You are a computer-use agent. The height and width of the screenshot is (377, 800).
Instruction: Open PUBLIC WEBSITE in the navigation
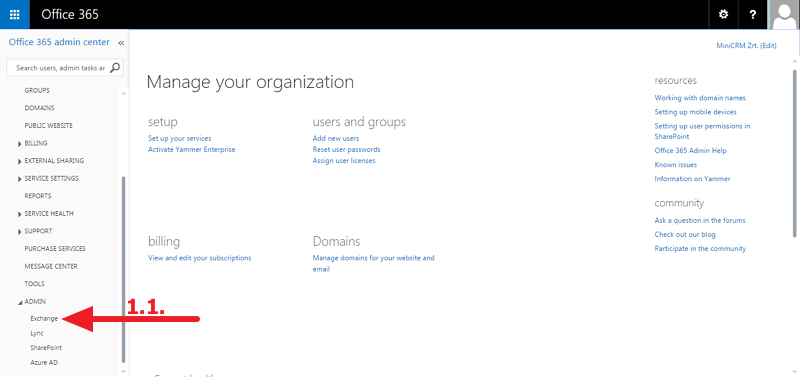pos(48,125)
